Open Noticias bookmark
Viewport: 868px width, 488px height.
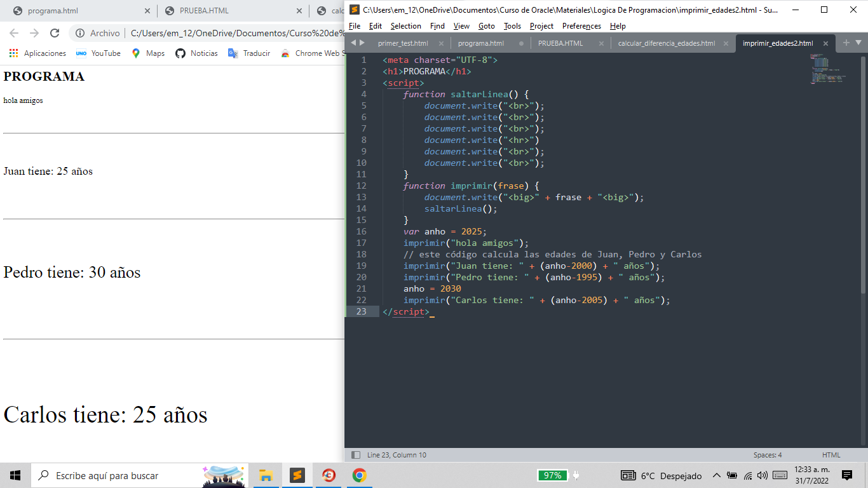click(196, 53)
